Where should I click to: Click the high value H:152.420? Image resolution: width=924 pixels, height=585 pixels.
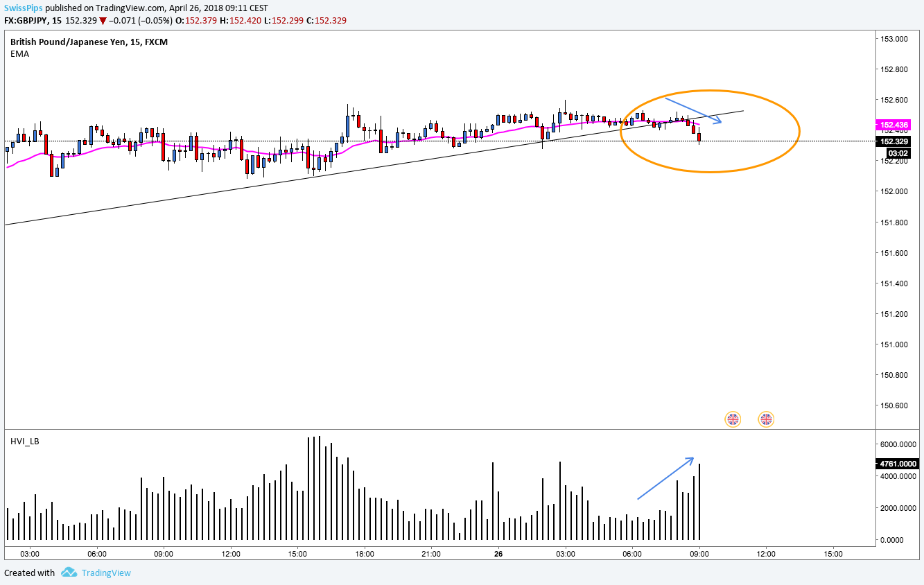pos(239,21)
